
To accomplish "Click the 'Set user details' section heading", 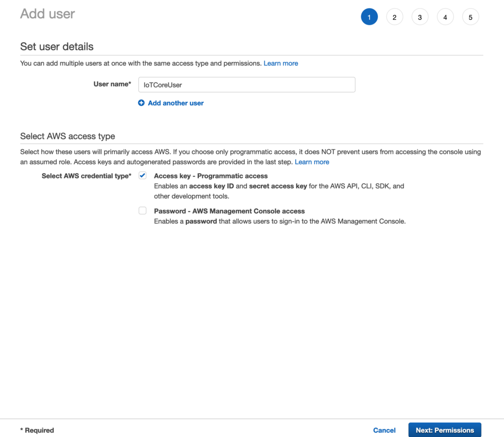I will coord(57,47).
